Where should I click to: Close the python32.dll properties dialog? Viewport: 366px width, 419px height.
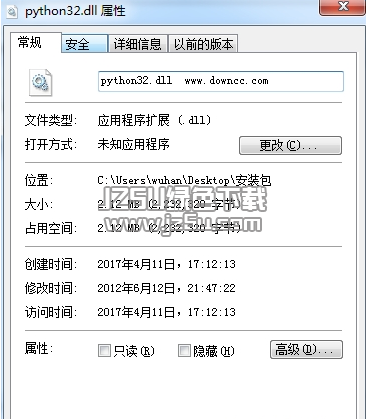coord(342,7)
